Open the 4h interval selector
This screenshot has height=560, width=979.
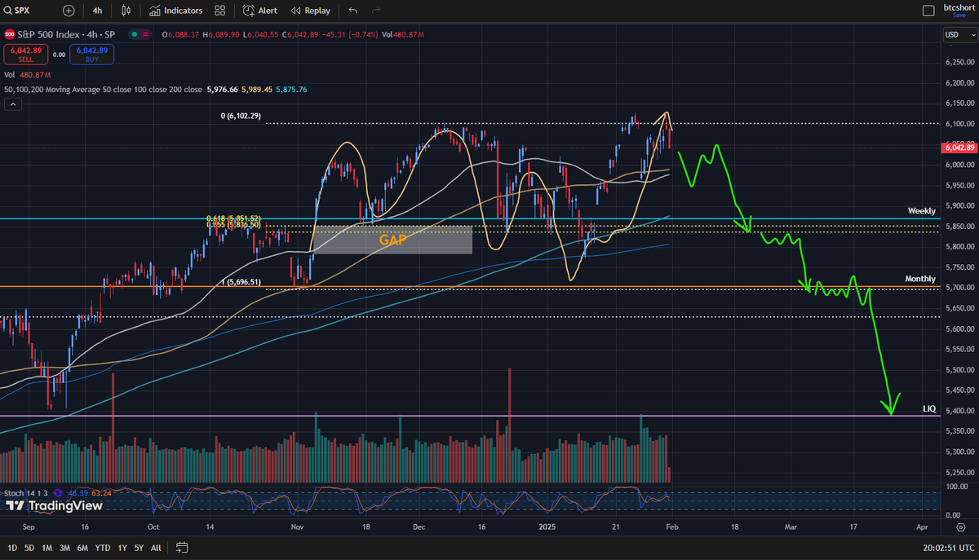(98, 11)
